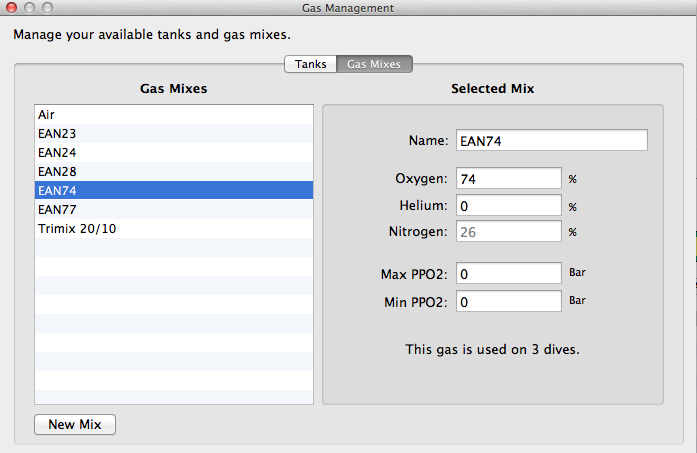This screenshot has width=697, height=453.
Task: Select the Gas Mixes tab
Action: (374, 64)
